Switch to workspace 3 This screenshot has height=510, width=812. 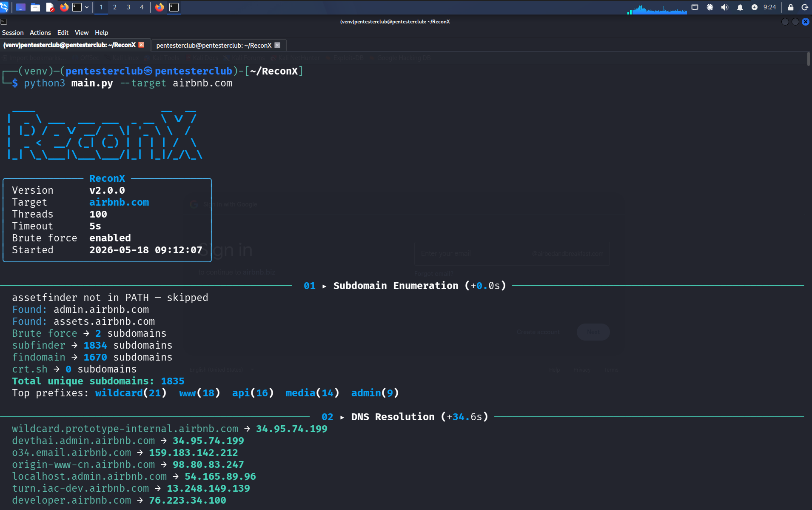tap(128, 7)
